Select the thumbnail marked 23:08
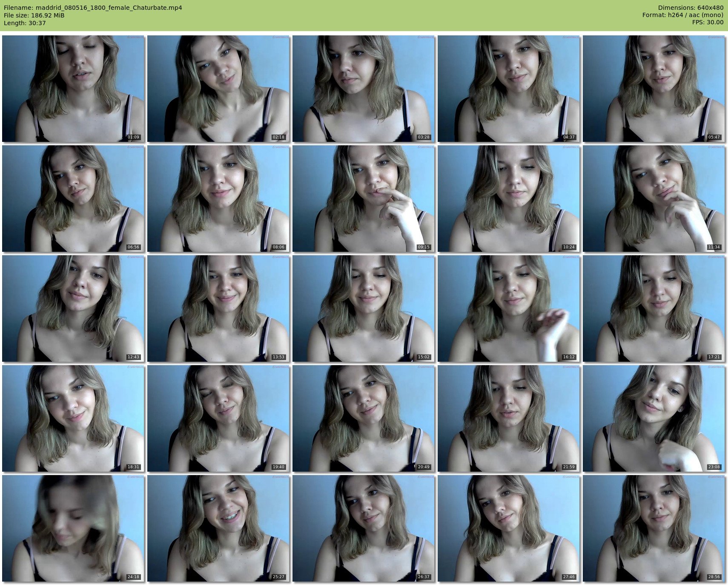The height and width of the screenshot is (585, 728). [654, 418]
